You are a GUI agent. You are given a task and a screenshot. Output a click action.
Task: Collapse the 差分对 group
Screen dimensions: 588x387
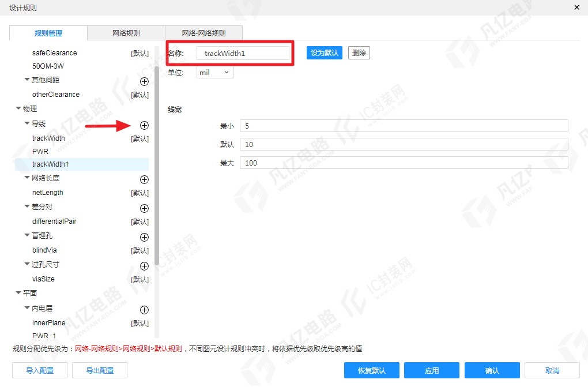coord(27,206)
